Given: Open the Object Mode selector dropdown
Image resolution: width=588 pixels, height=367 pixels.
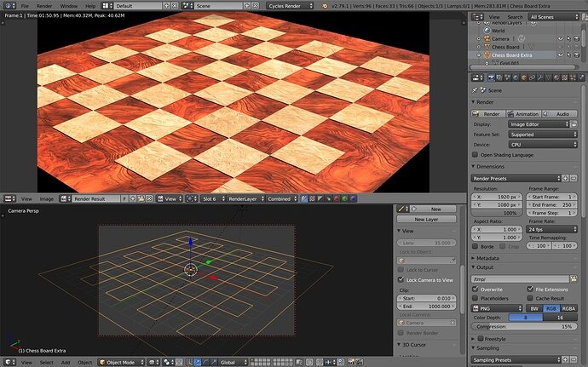Looking at the screenshot, I should [x=122, y=363].
